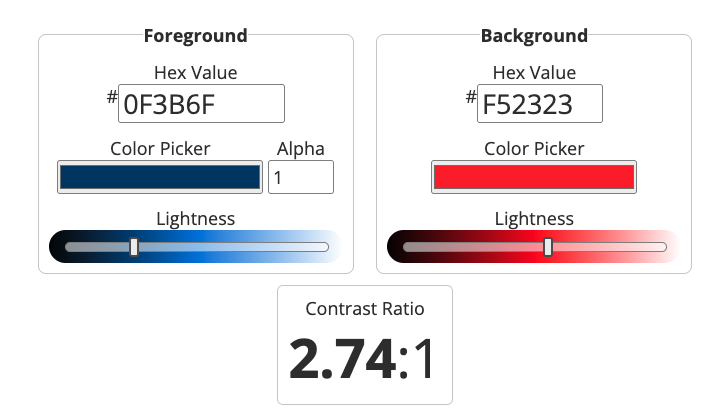This screenshot has width=703, height=412.
Task: Click the 'Foreground' section heading
Action: [196, 36]
